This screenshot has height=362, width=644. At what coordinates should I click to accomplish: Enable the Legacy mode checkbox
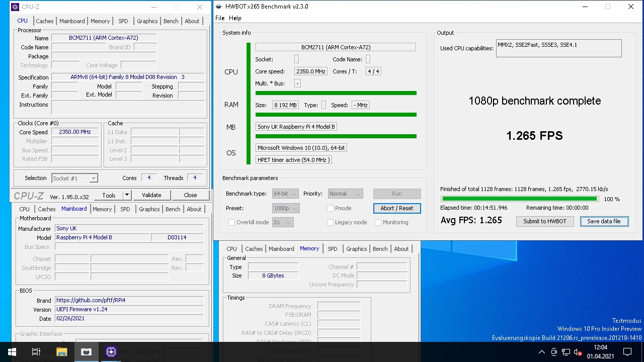[x=330, y=222]
